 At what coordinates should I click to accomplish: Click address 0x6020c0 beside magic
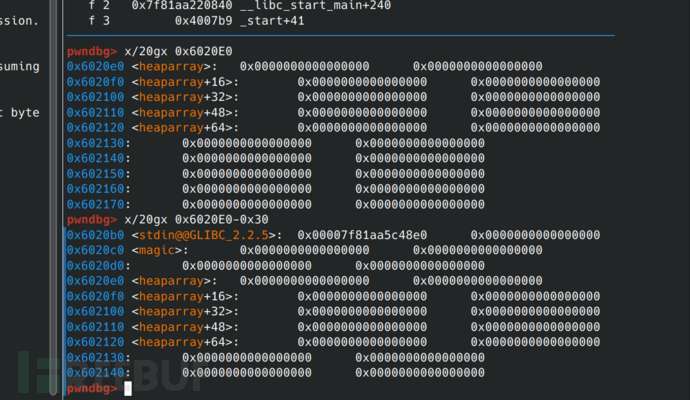[95, 250]
